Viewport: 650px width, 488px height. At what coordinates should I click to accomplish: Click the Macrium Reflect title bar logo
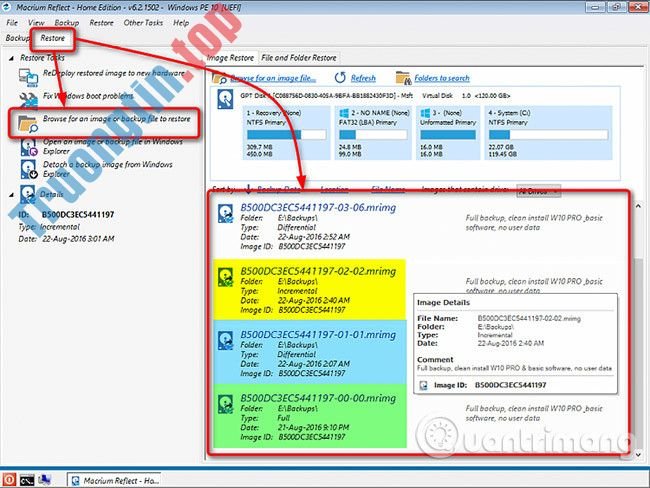click(x=7, y=7)
